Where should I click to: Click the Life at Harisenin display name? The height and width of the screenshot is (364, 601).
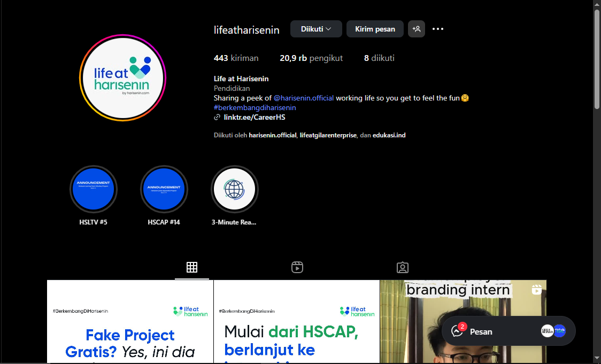(x=241, y=79)
